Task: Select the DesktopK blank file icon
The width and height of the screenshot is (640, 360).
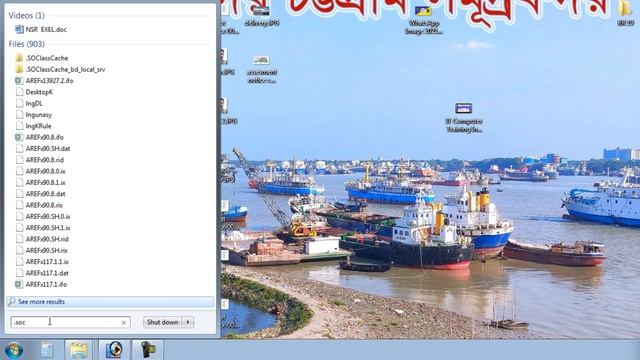Action: [x=19, y=92]
